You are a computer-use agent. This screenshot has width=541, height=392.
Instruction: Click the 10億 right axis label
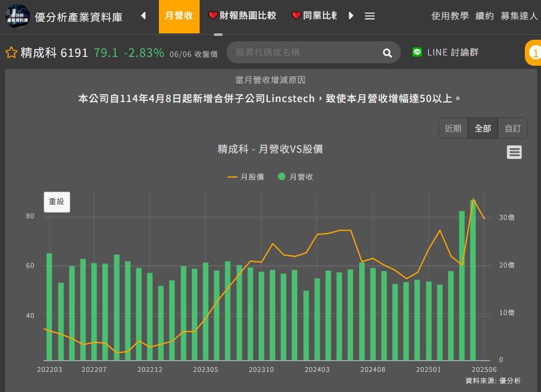[507, 313]
